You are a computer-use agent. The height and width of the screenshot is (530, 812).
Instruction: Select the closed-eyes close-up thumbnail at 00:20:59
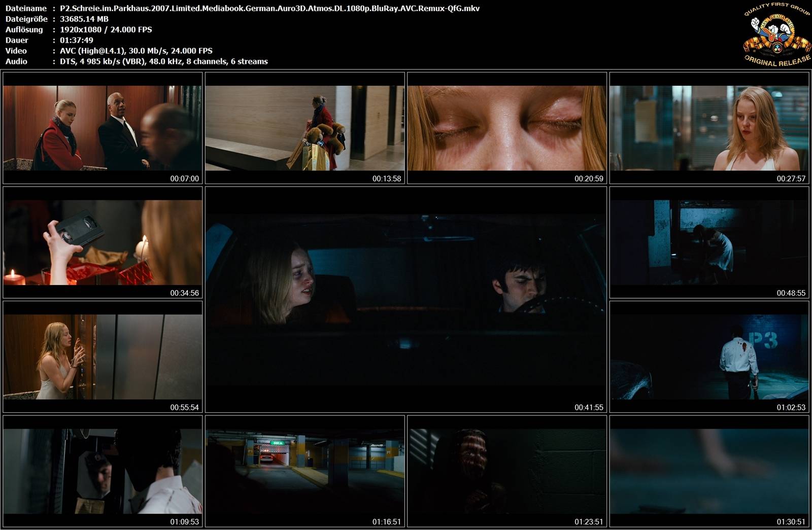point(507,128)
